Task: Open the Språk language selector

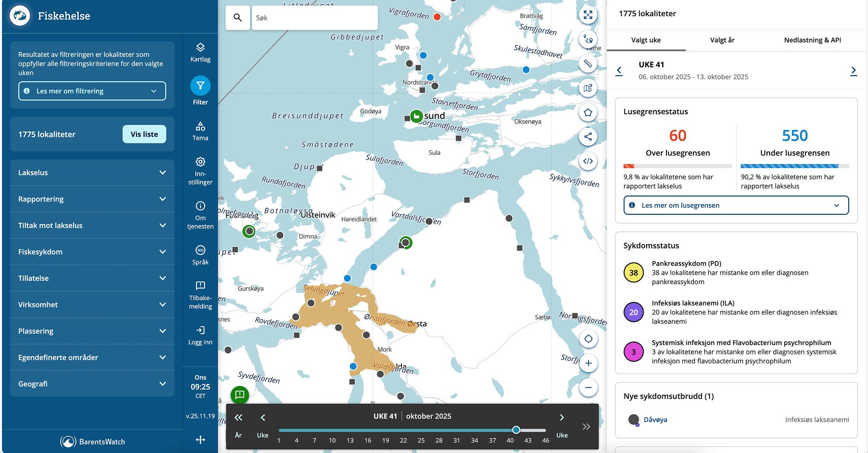Action: click(200, 255)
